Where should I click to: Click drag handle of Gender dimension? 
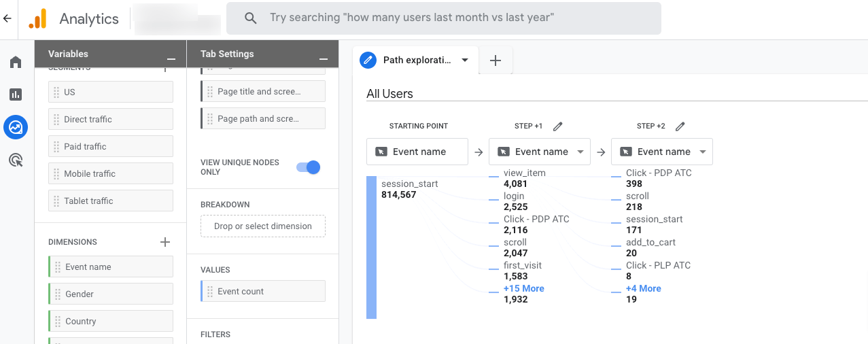click(x=58, y=294)
